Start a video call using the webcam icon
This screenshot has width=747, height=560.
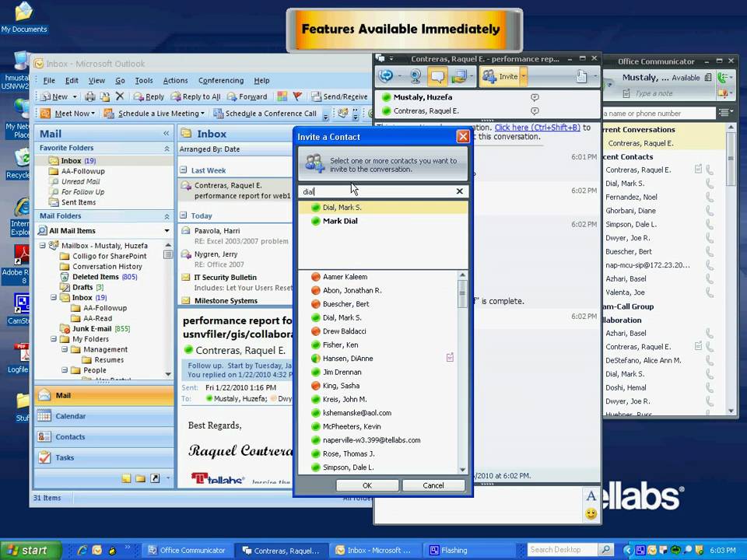[416, 75]
